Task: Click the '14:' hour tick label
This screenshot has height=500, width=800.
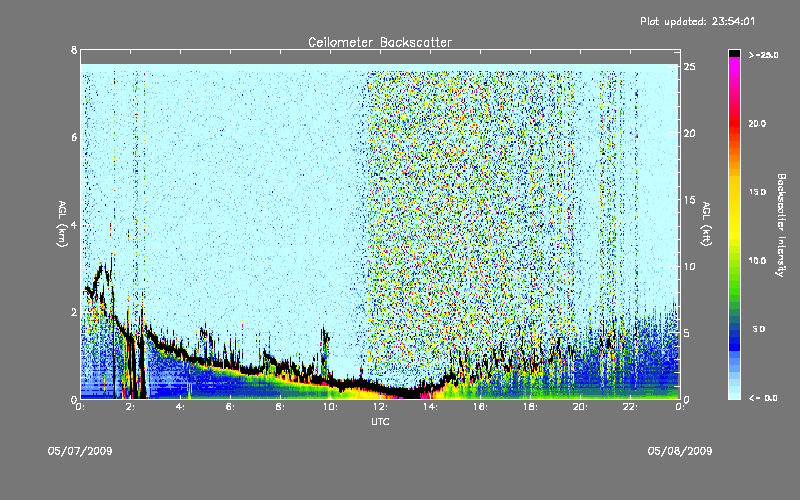Action: (430, 407)
